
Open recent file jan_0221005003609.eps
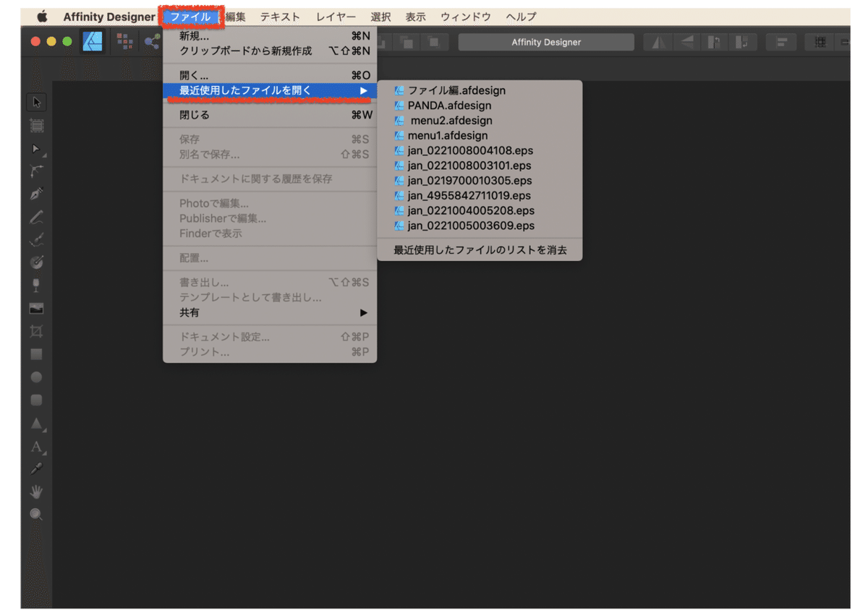pos(480,226)
